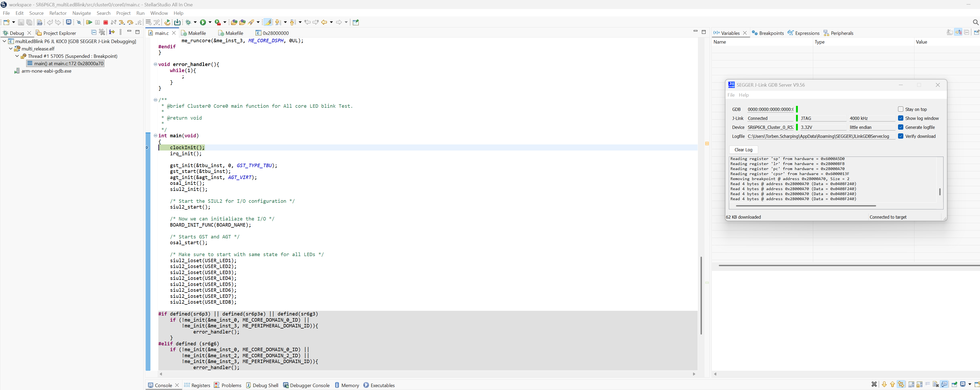Fold the error_handler function in editor
Screen dimensions: 980x390
coord(155,64)
